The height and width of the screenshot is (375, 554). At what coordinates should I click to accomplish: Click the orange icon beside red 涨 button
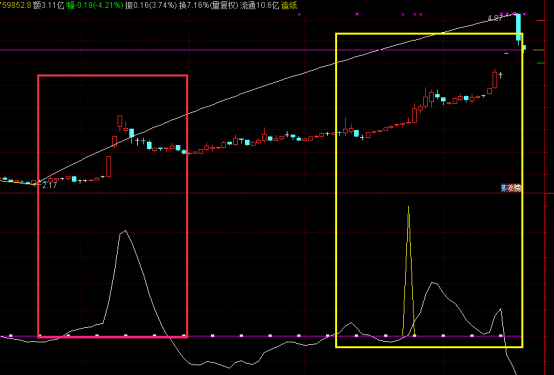(x=518, y=188)
